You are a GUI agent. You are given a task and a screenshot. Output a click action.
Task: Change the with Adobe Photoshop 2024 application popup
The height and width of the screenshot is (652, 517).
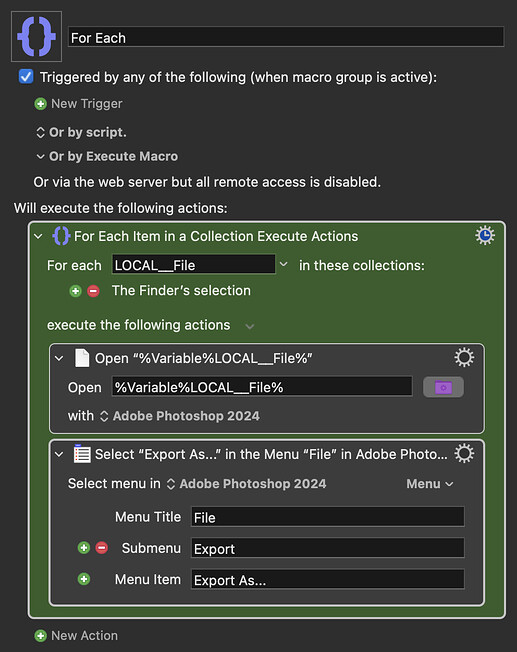(x=180, y=416)
